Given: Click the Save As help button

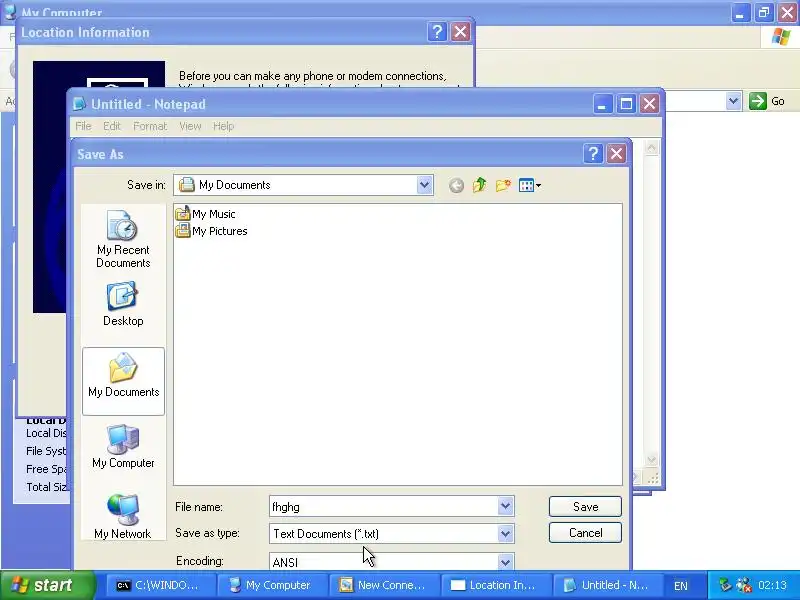Looking at the screenshot, I should (593, 154).
